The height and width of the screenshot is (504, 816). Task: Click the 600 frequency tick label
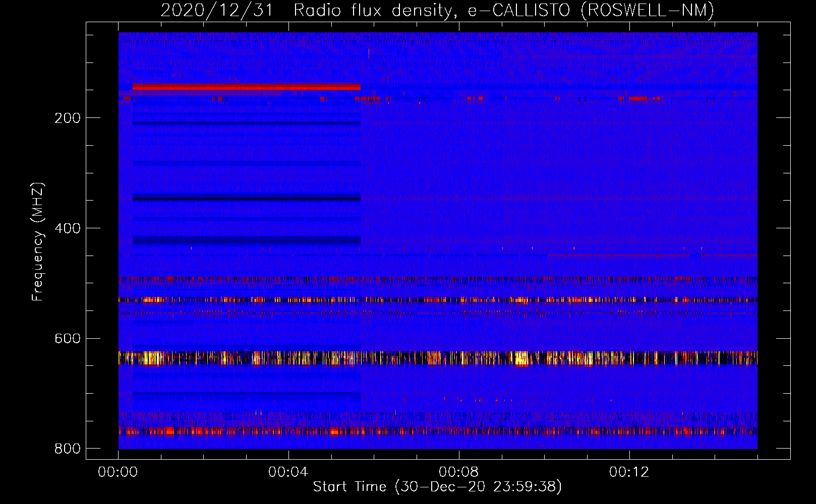pyautogui.click(x=68, y=338)
